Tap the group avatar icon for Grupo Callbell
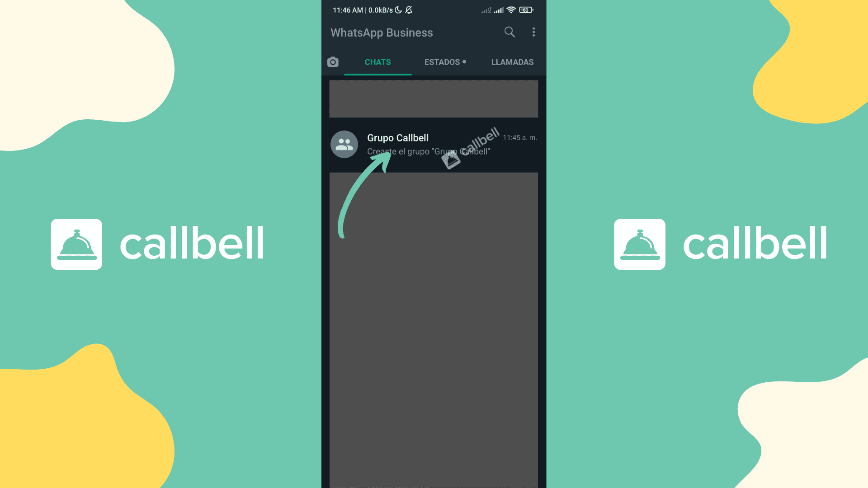This screenshot has height=488, width=868. (x=344, y=144)
